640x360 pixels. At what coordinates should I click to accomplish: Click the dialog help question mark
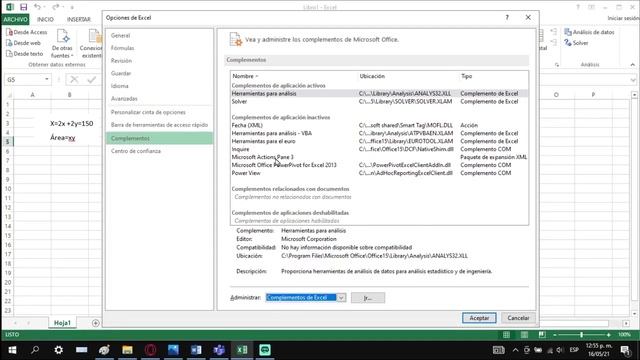coord(507,18)
